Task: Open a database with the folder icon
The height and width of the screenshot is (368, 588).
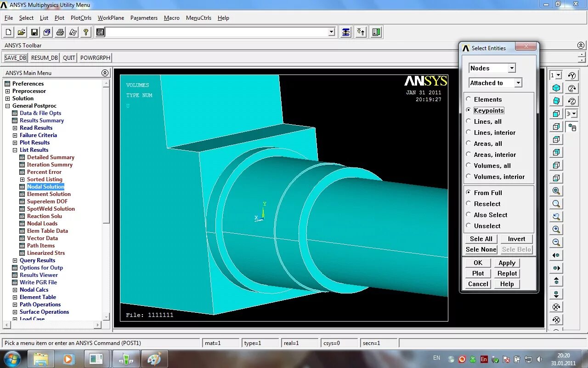Action: pyautogui.click(x=21, y=32)
